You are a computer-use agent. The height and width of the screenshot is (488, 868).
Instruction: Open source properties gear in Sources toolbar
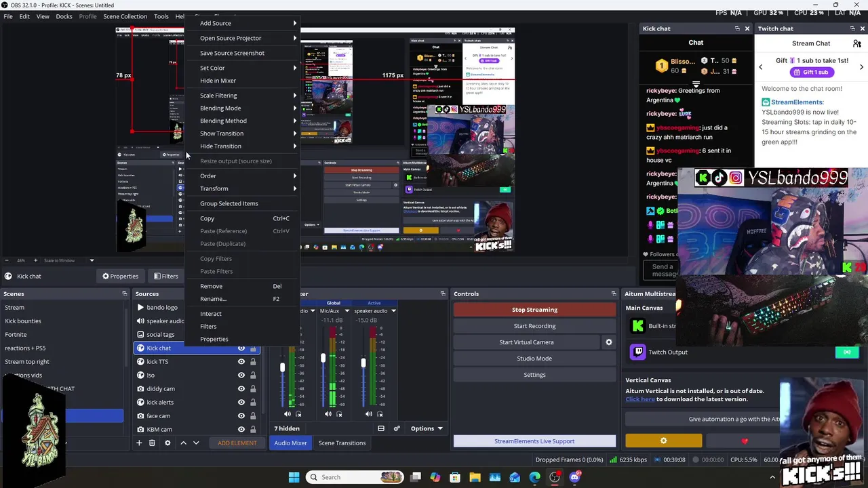pos(167,443)
